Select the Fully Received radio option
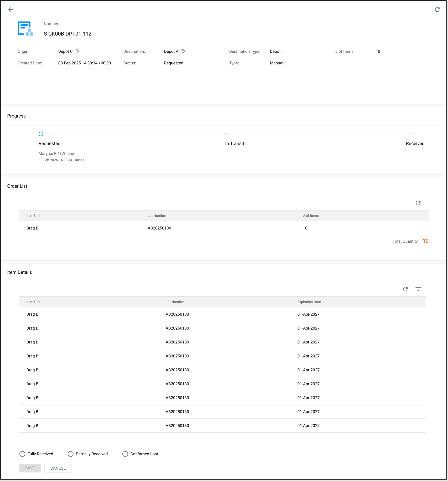 [22, 454]
